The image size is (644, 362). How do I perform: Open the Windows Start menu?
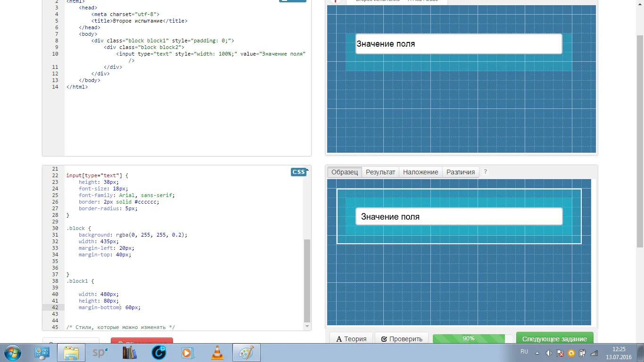tap(12, 352)
